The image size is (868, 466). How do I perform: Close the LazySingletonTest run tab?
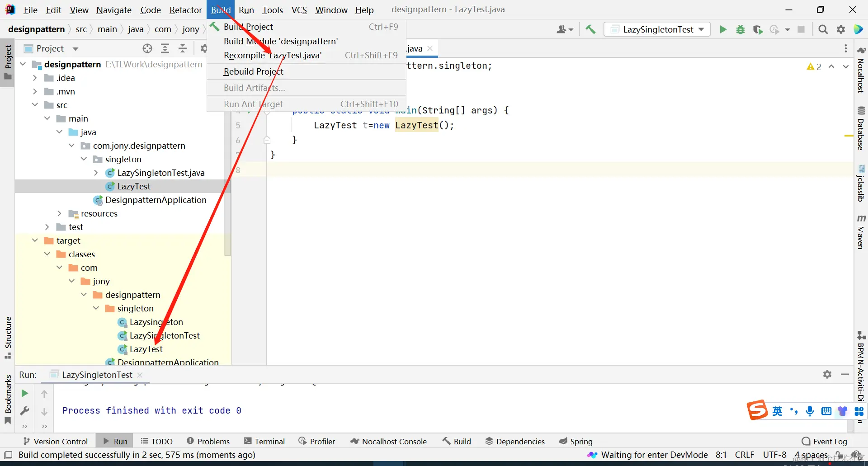[140, 375]
